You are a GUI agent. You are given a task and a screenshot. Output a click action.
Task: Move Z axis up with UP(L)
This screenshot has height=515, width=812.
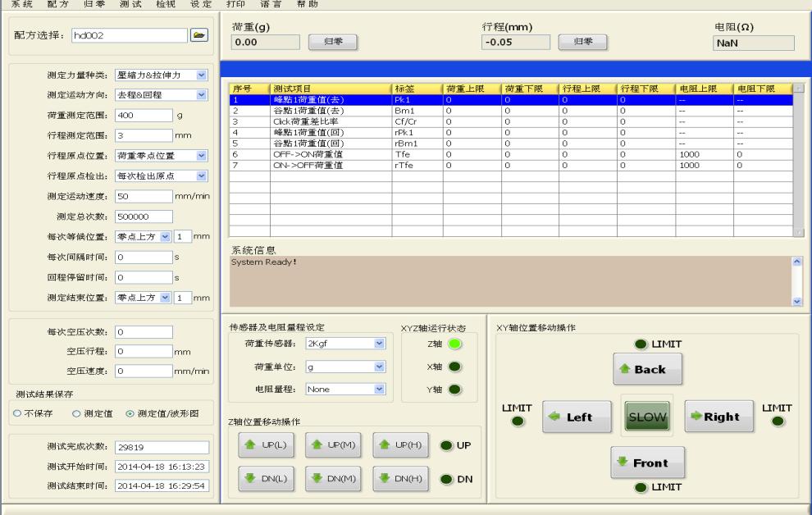267,445
